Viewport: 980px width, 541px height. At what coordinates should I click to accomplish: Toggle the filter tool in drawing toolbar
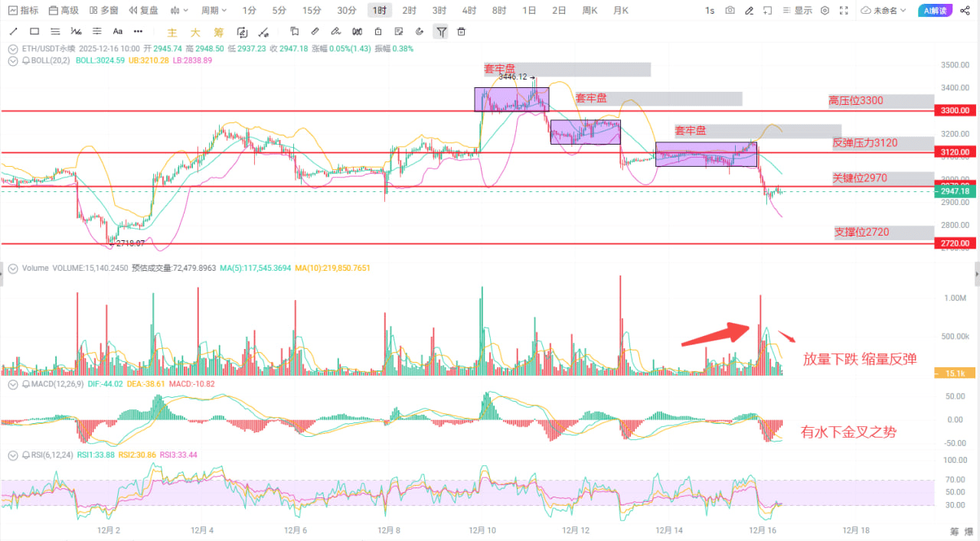440,31
